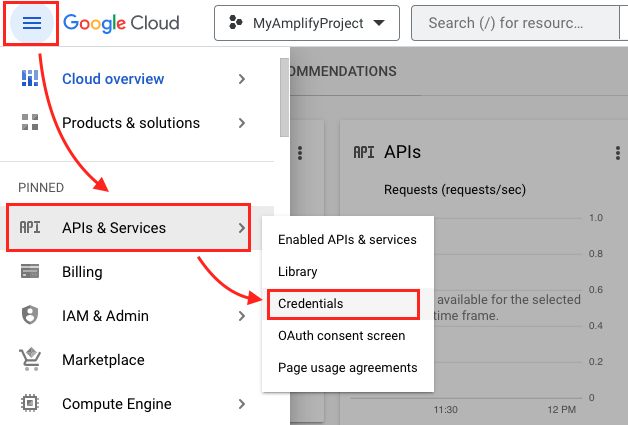
Task: Open the MyAmplifyProject project selector
Action: 307,23
